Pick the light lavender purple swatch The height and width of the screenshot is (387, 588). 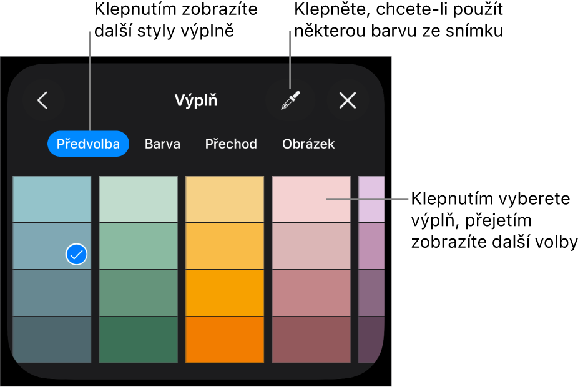[x=371, y=199]
